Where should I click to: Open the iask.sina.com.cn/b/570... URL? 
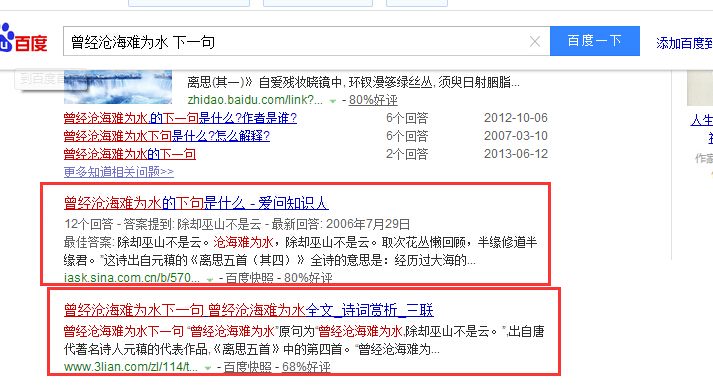(132, 278)
